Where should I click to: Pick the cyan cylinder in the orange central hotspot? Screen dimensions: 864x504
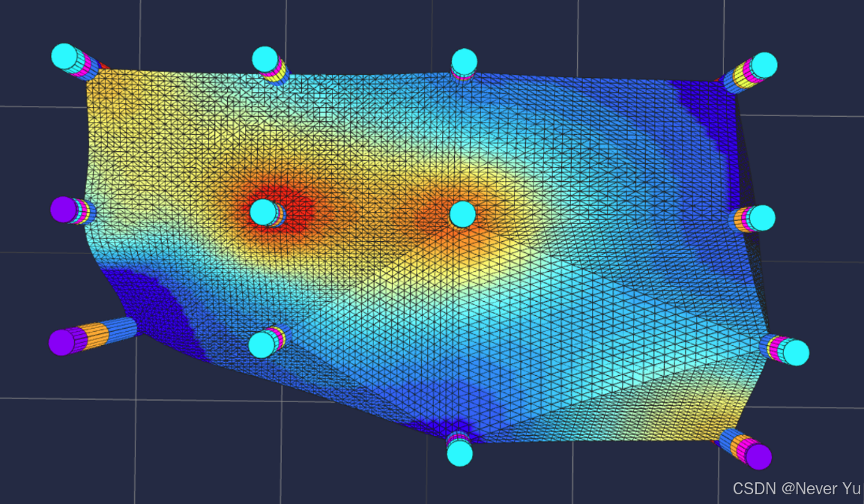click(x=462, y=214)
